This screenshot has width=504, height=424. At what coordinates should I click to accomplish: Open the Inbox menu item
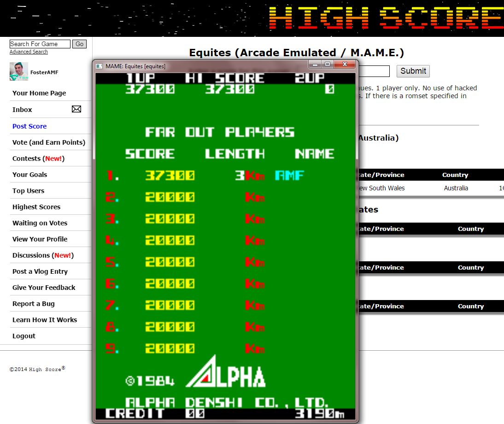pyautogui.click(x=22, y=110)
